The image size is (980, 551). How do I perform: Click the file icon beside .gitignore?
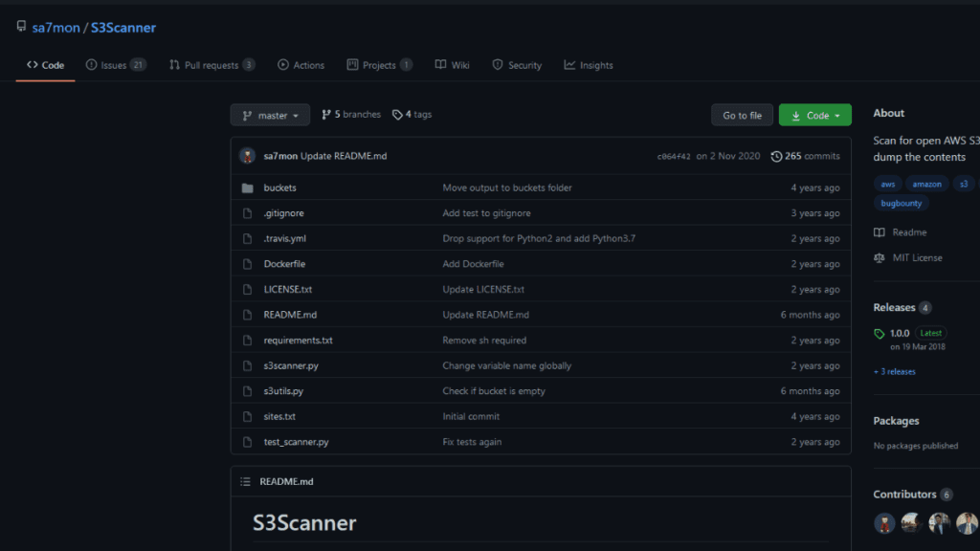tap(248, 213)
